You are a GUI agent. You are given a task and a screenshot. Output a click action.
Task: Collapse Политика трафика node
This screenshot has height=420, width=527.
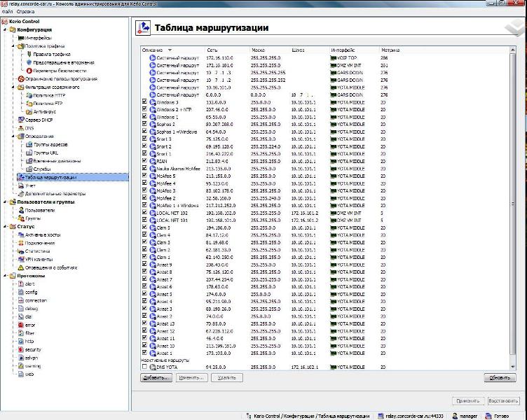[x=13, y=46]
